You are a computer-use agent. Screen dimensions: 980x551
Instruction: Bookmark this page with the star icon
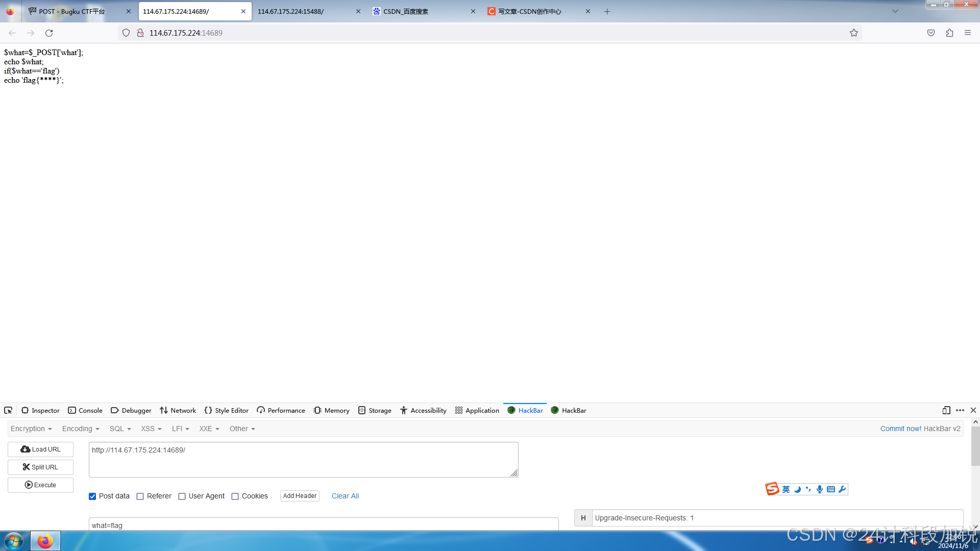click(x=854, y=33)
